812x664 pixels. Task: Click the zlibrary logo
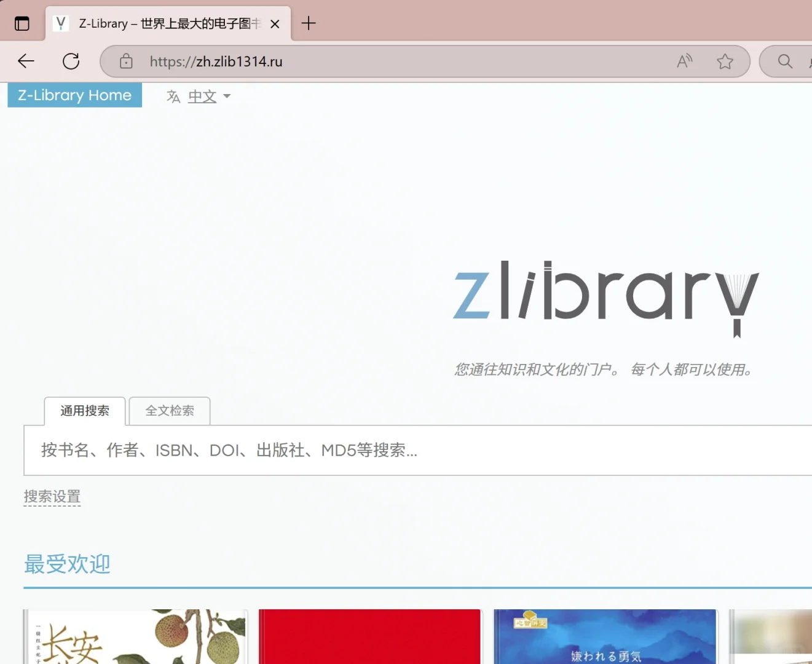(x=606, y=299)
